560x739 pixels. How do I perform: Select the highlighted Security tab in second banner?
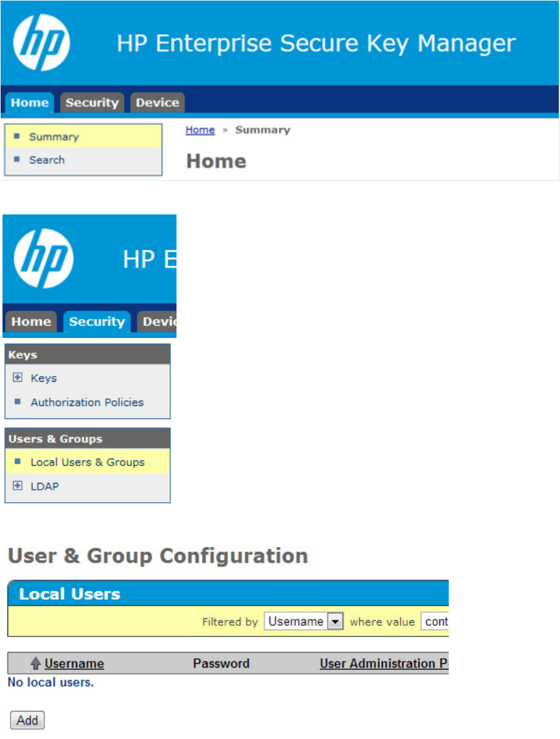(97, 321)
